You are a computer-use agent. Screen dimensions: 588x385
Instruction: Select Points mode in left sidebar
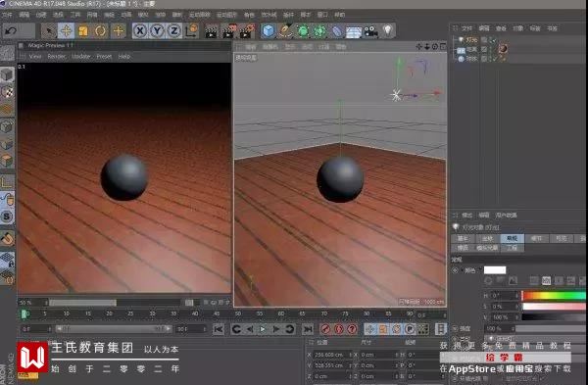(7, 126)
